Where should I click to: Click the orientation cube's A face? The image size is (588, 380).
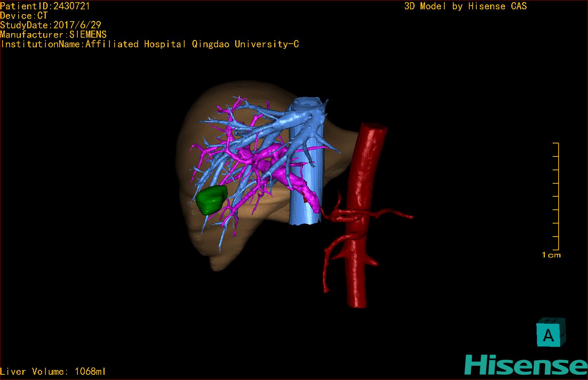(548, 335)
